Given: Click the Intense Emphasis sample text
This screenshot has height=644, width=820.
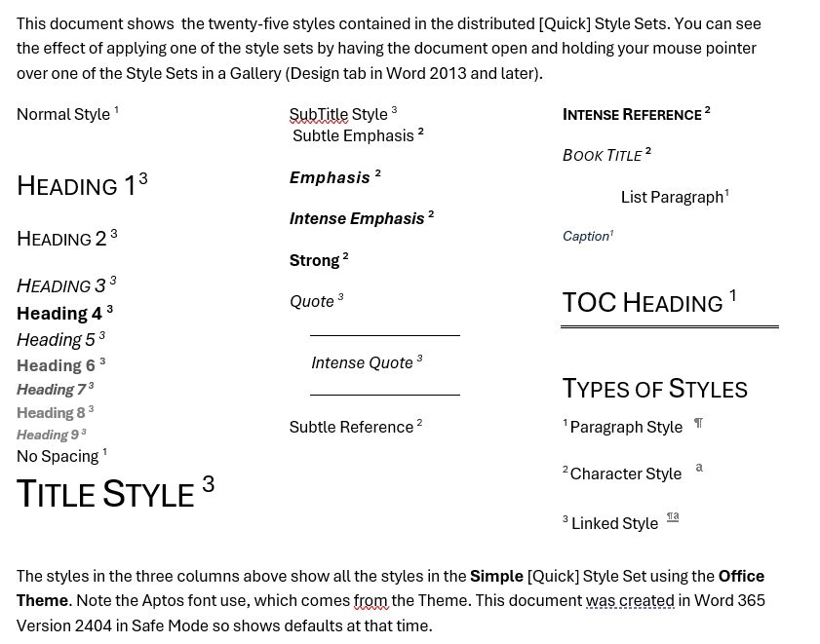Looking at the screenshot, I should pyautogui.click(x=356, y=219).
